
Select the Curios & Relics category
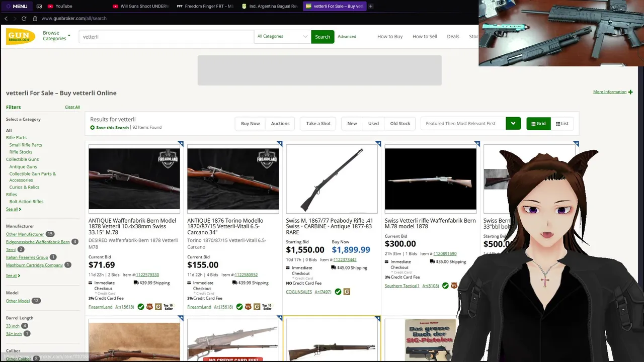pos(24,187)
